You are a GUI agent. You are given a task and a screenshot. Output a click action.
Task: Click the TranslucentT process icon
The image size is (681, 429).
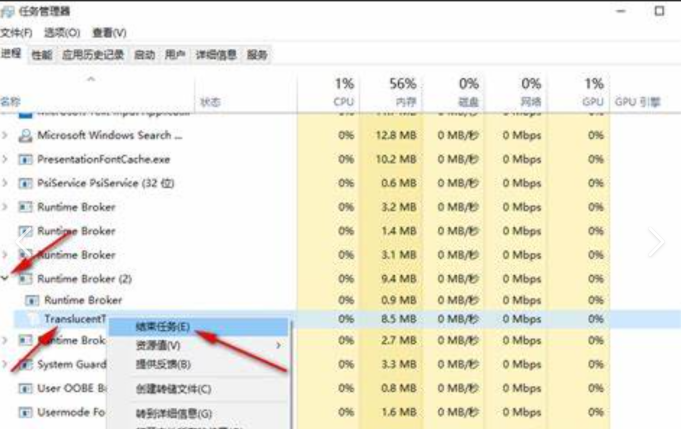pos(32,319)
